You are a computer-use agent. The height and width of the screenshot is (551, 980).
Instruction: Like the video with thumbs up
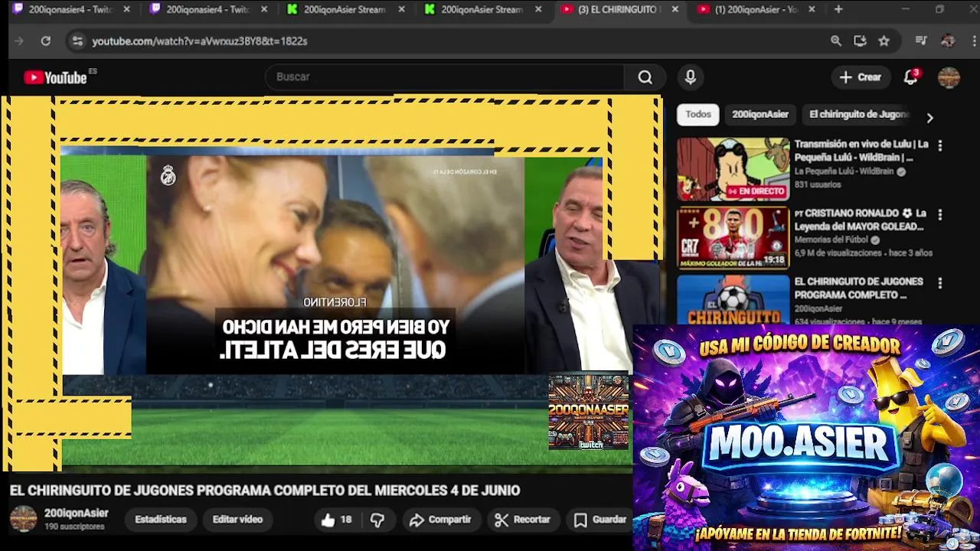(x=336, y=520)
